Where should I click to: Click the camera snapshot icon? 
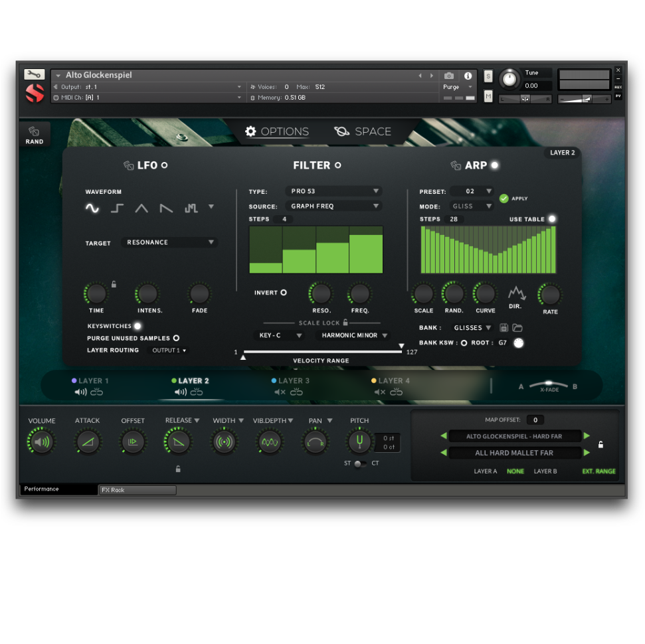coord(449,76)
